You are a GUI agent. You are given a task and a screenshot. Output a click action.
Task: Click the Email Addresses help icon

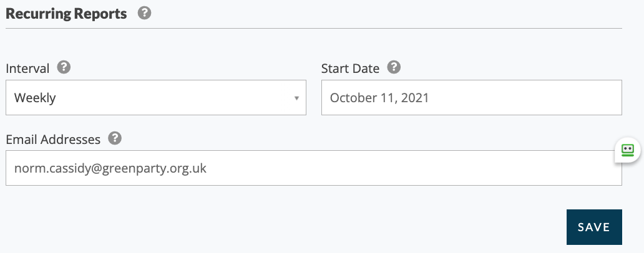coord(115,138)
